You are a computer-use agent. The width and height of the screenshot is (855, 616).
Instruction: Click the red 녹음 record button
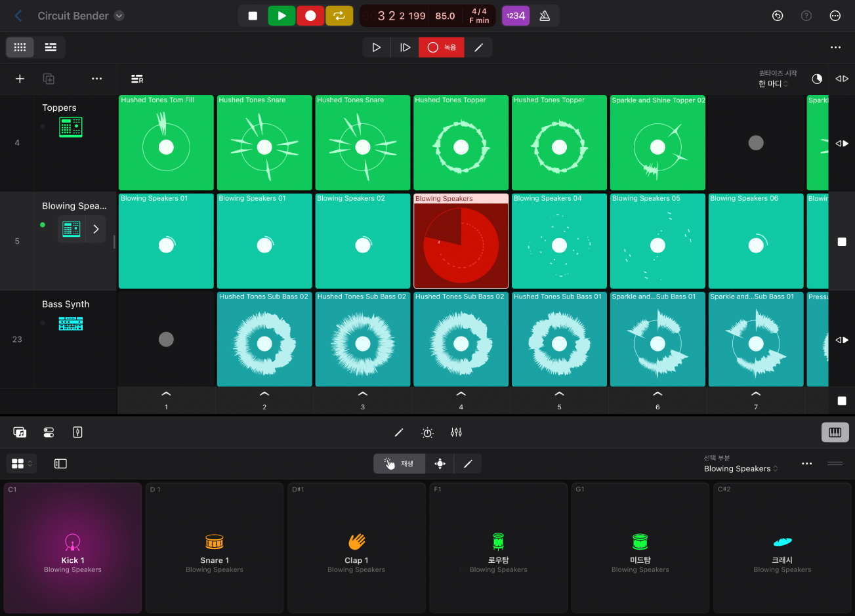point(442,47)
